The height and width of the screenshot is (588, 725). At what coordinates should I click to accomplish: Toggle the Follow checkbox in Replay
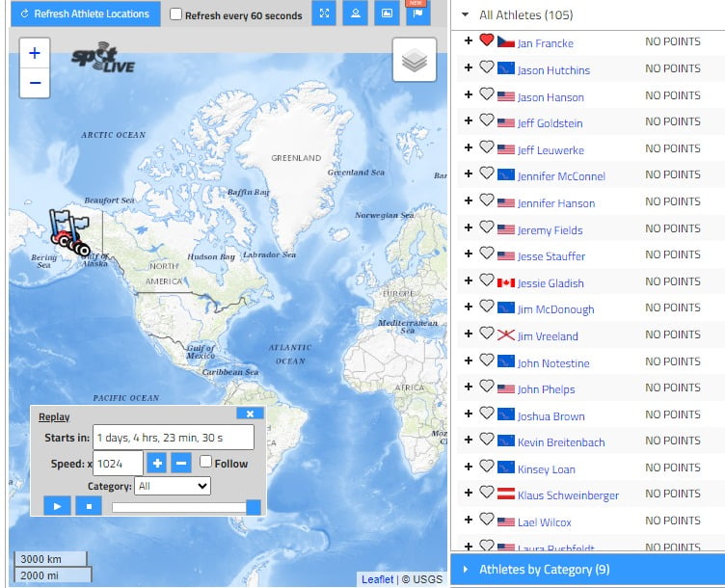(205, 463)
